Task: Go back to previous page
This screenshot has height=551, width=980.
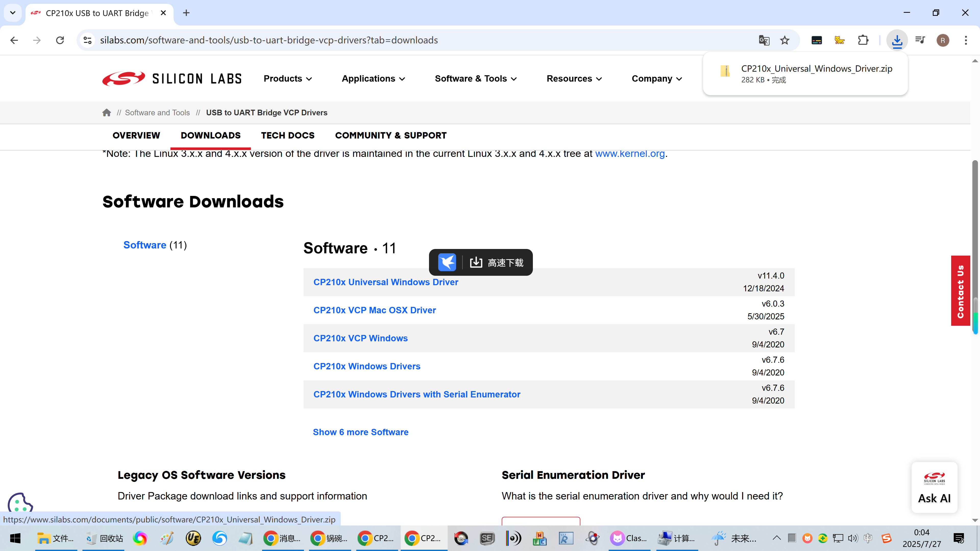Action: (14, 40)
